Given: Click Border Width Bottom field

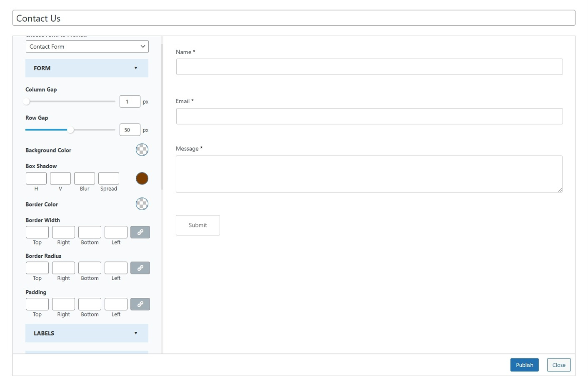Looking at the screenshot, I should [90, 232].
